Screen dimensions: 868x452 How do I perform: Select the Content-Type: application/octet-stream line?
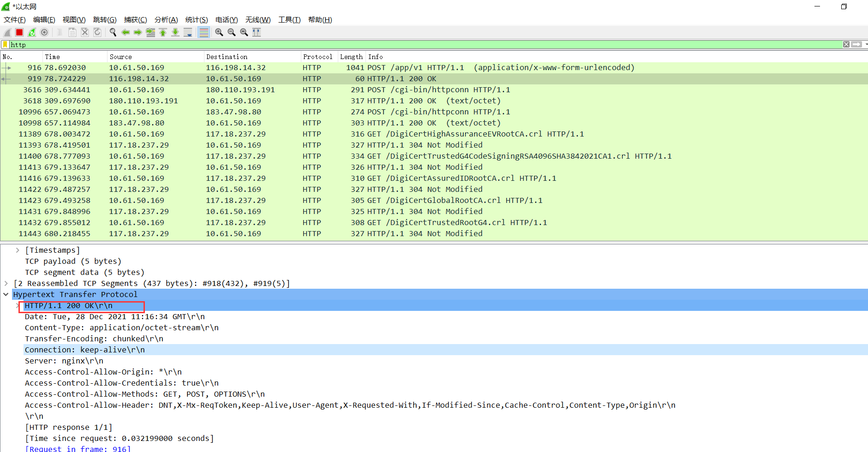tap(122, 328)
